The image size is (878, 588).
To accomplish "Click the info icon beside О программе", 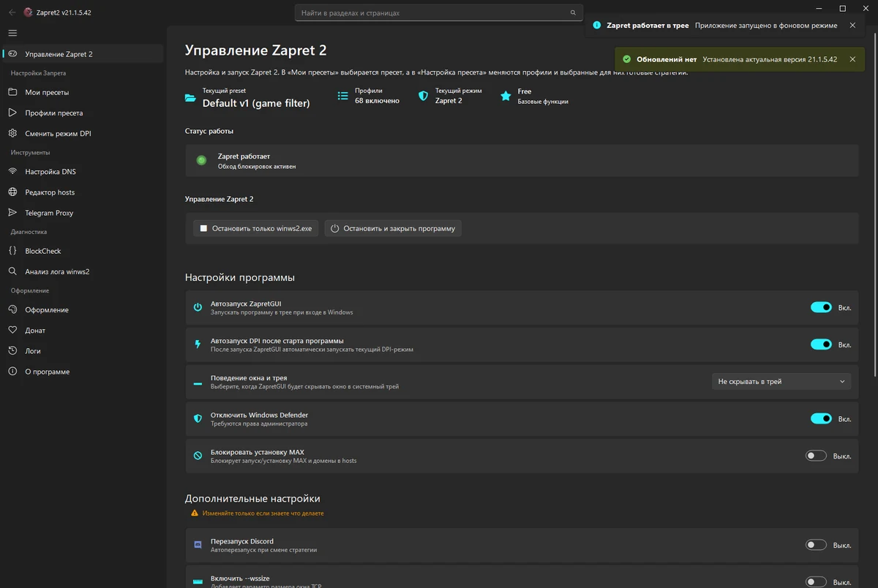I will [12, 372].
